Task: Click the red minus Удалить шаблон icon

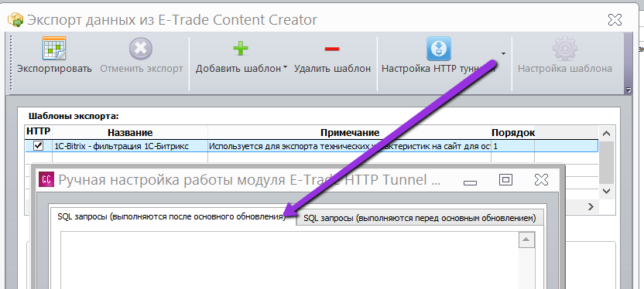Action: click(x=332, y=49)
